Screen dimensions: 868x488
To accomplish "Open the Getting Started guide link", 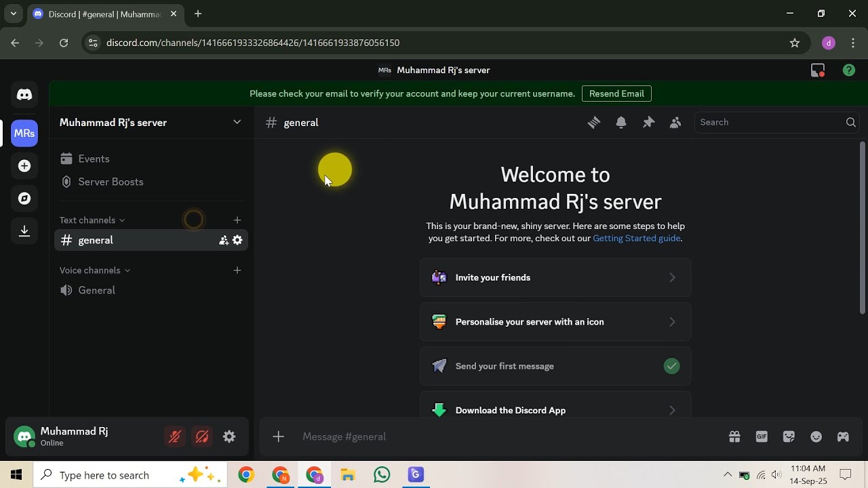I will click(x=636, y=239).
